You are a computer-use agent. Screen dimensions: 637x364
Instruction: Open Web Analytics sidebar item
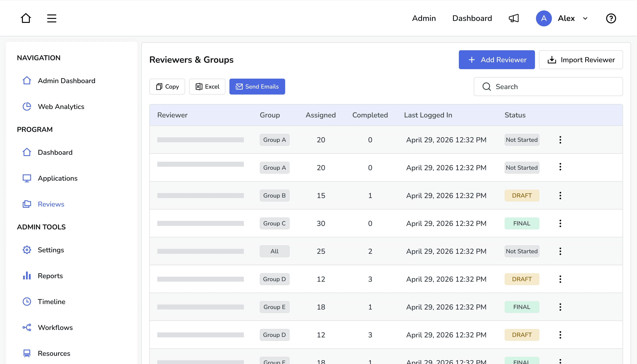pyautogui.click(x=61, y=106)
